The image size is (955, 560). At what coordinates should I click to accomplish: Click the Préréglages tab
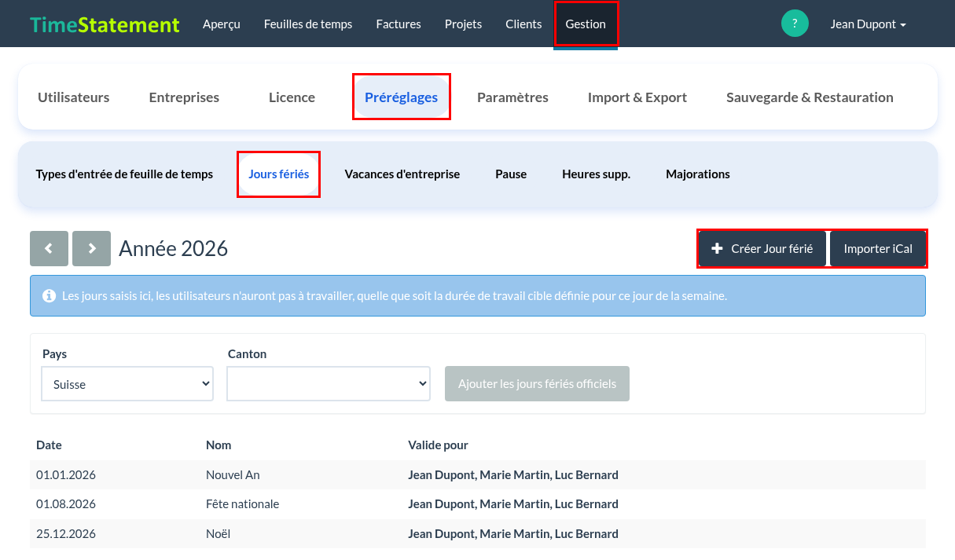click(402, 97)
